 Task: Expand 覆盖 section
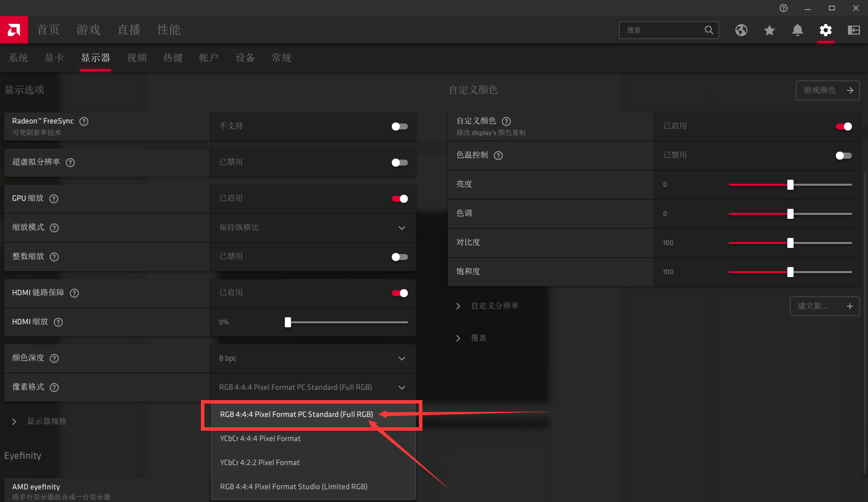coord(458,338)
